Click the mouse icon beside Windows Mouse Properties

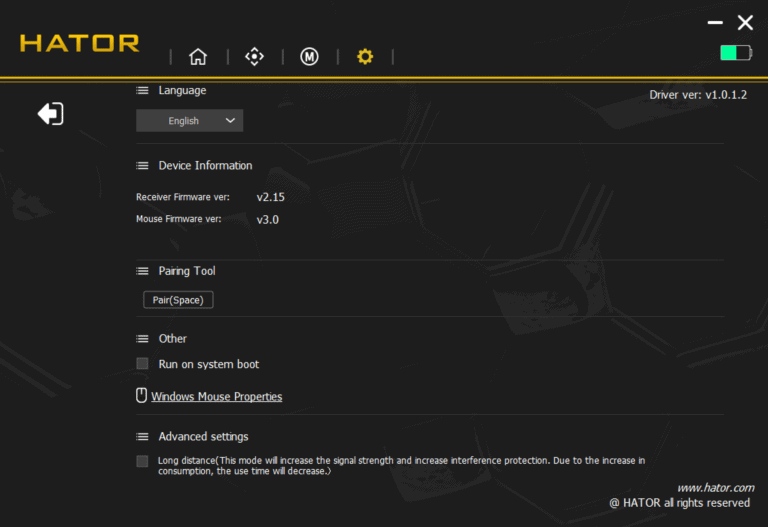[141, 395]
